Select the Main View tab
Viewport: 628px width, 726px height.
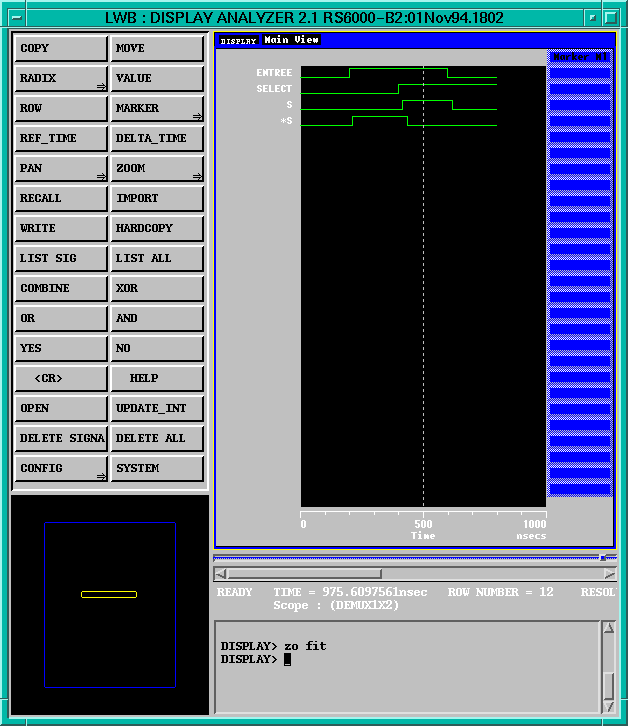[291, 40]
